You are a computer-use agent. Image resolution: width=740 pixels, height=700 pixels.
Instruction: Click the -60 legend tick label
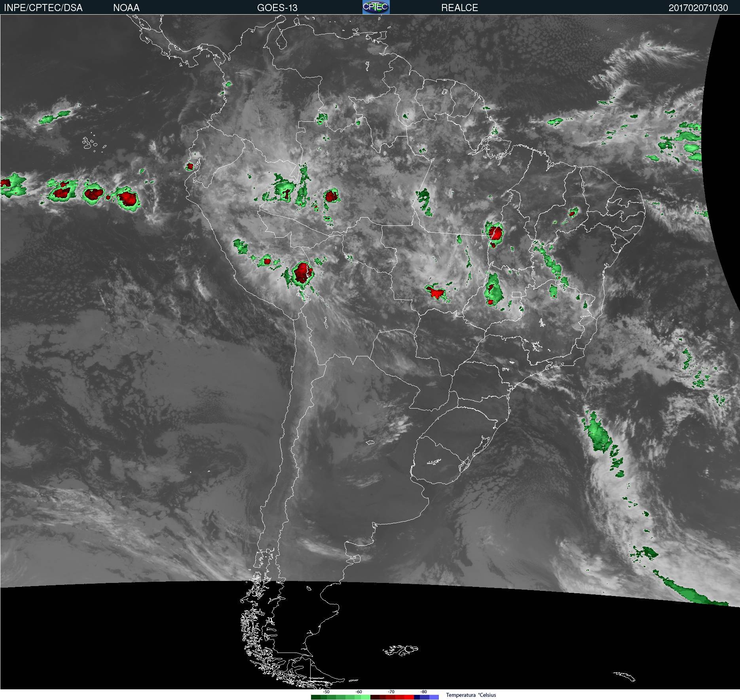pyautogui.click(x=359, y=692)
